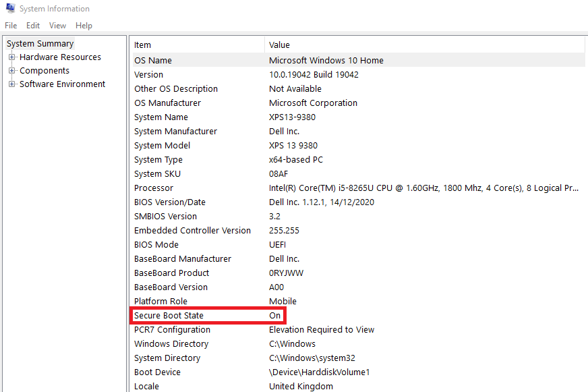Click the 08AF value
This screenshot has width=588, height=392.
tap(278, 174)
